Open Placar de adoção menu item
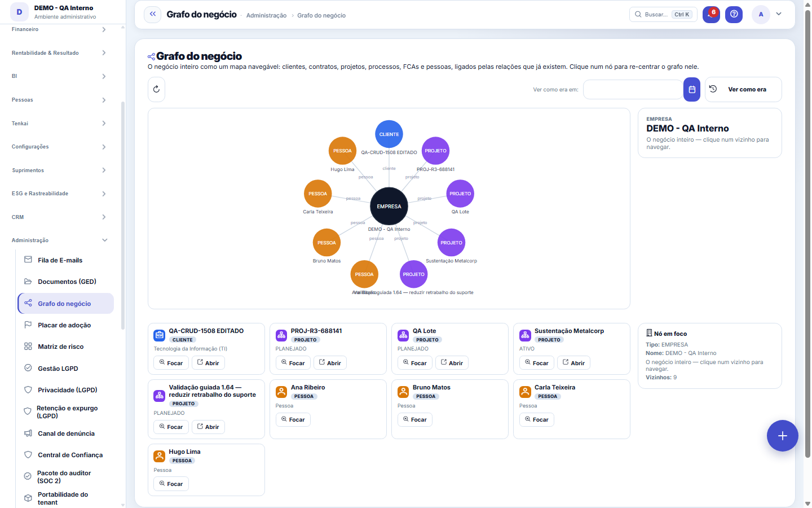 coord(66,325)
